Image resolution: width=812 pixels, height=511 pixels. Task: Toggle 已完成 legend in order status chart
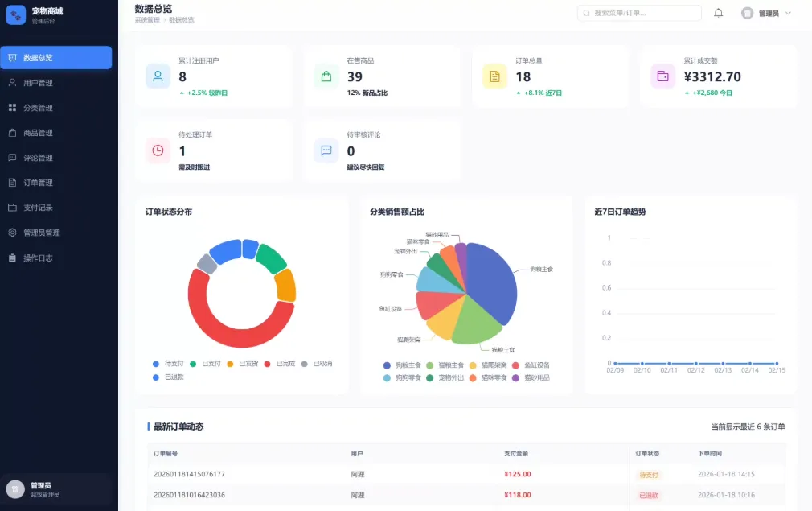point(280,363)
